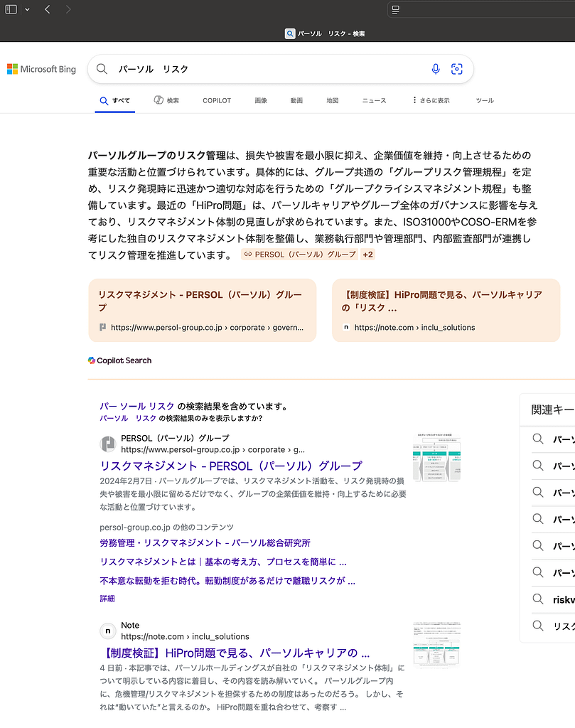Click the Microsoft Bing logo
575x728 pixels.
coord(41,69)
